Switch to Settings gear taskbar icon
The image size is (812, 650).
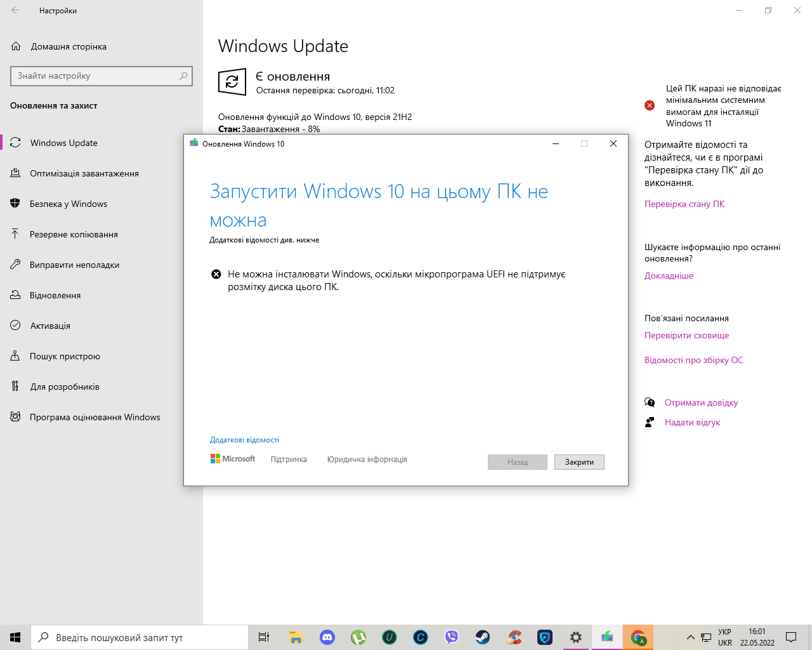[576, 637]
